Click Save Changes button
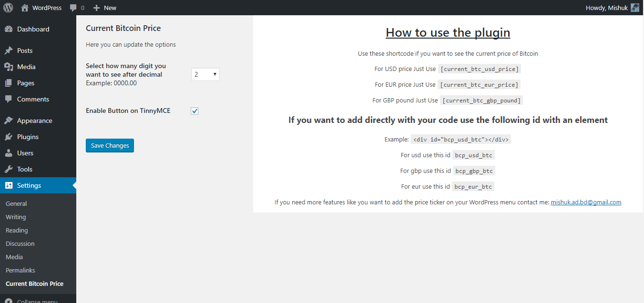This screenshot has width=644, height=303. click(x=110, y=145)
